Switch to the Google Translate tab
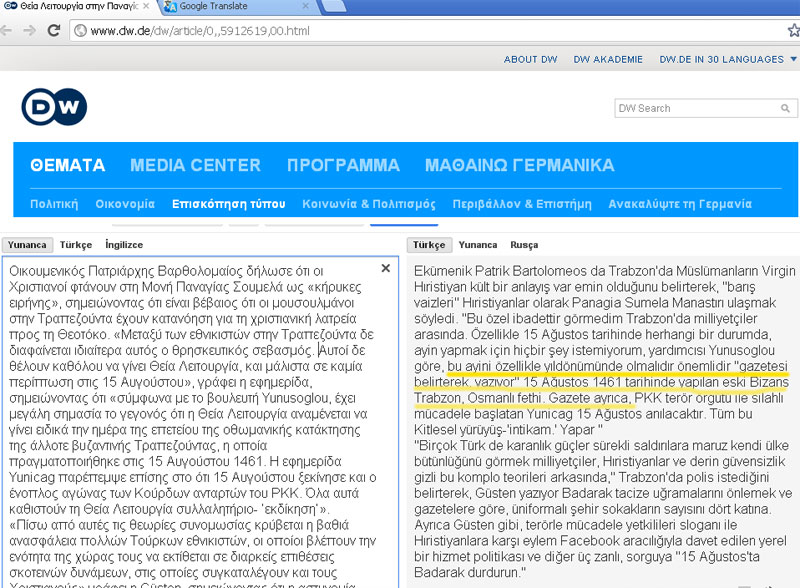Screen dimensions: 800x588 [220, 8]
